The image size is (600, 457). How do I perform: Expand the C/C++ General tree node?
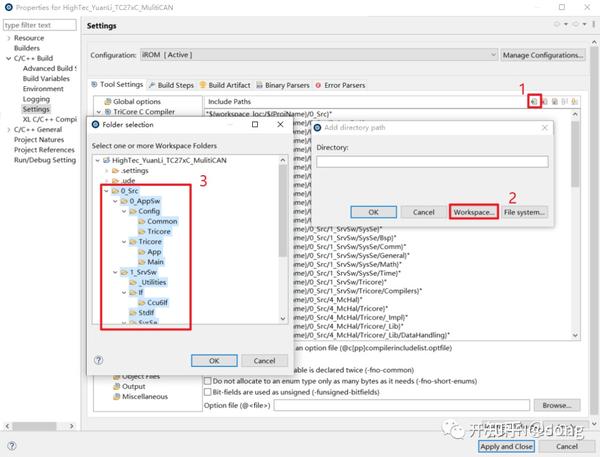(8, 129)
